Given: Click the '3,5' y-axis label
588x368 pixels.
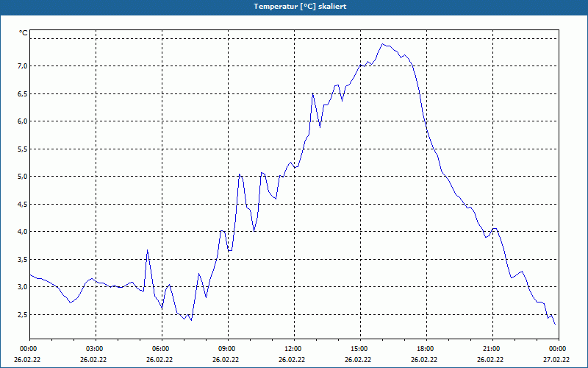Looking at the screenshot, I should (23, 260).
